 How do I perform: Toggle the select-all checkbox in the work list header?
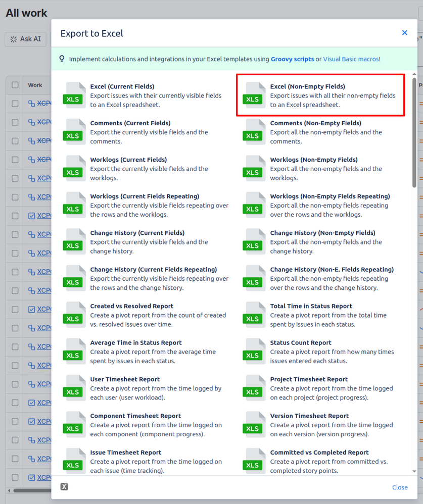[15, 85]
